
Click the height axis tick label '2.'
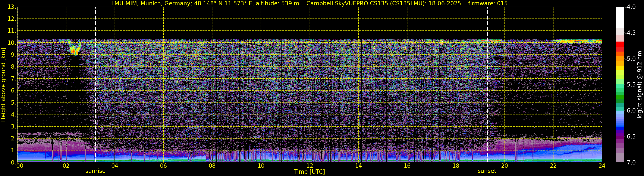pos(13,139)
